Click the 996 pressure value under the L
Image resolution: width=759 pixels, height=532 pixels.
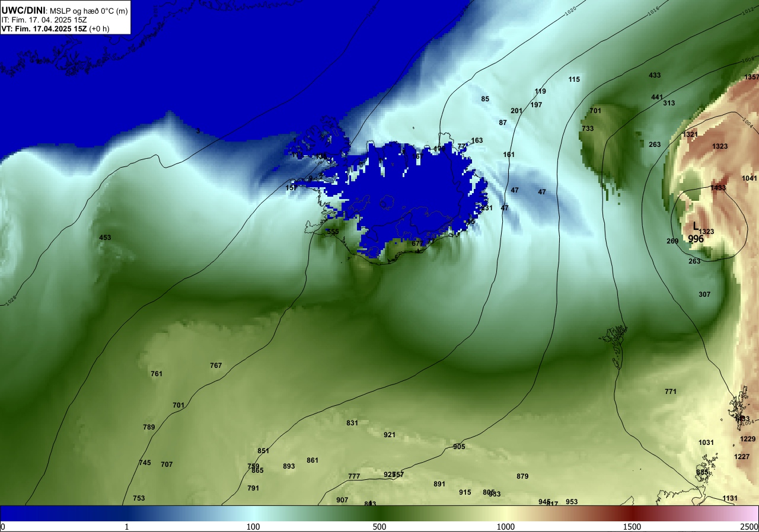click(696, 239)
